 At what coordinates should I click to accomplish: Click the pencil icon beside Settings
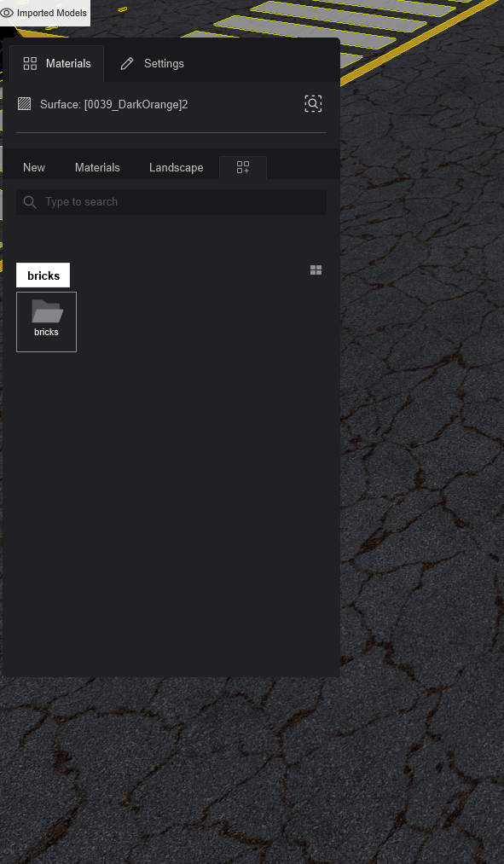[x=127, y=63]
